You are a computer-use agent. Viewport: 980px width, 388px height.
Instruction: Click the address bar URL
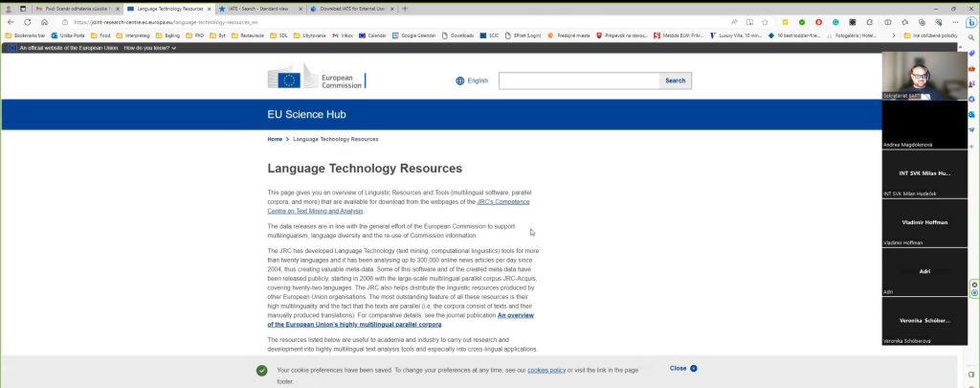tap(166, 22)
